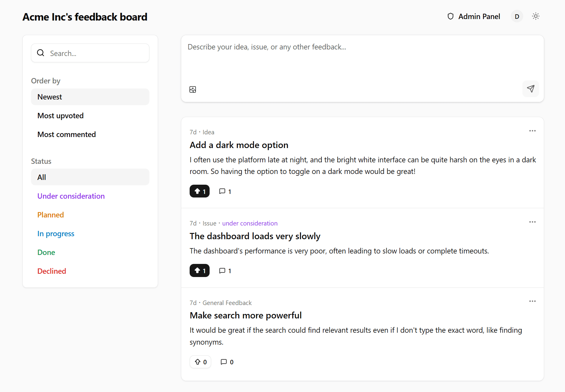This screenshot has width=565, height=392.
Task: Click the comment icon on 'Make search more powerful'
Action: [x=224, y=362]
